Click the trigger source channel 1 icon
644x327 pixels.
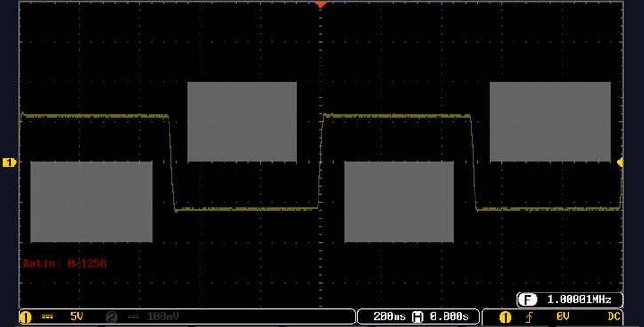pos(506,316)
